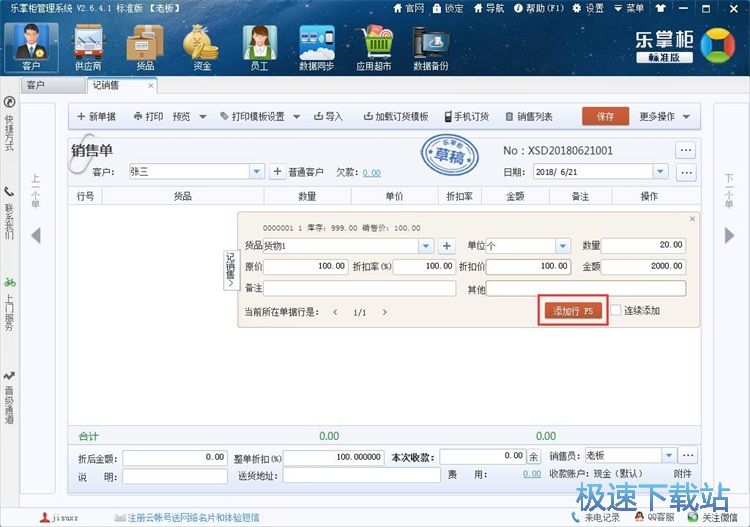
Task: Click the 数量 quantity field 20.00
Action: (x=643, y=245)
